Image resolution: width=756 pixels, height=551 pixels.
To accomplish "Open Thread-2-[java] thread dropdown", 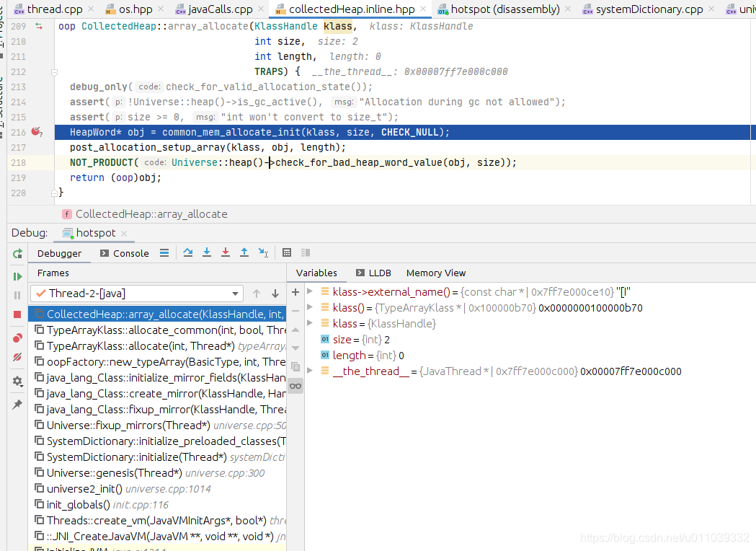I will tap(135, 294).
